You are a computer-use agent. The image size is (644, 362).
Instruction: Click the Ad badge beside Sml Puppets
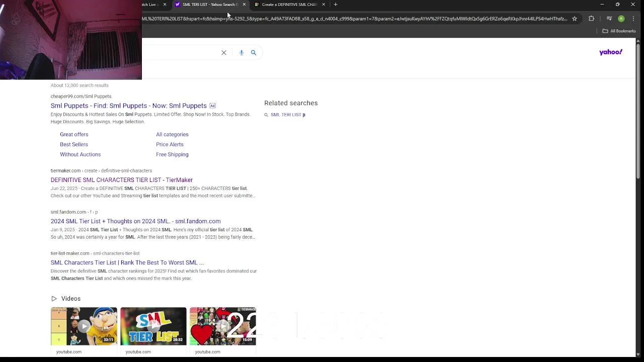pyautogui.click(x=212, y=106)
